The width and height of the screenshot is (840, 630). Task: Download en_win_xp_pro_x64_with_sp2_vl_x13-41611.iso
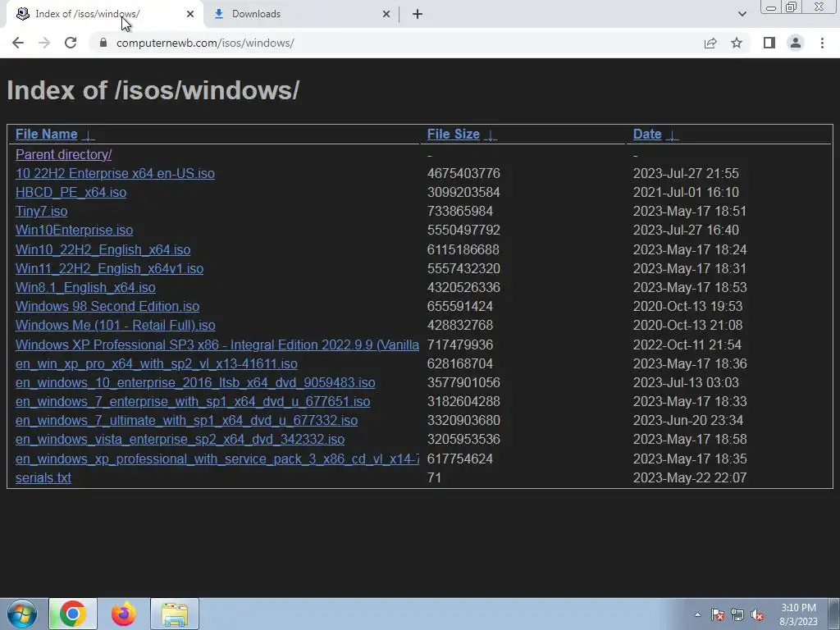point(157,363)
